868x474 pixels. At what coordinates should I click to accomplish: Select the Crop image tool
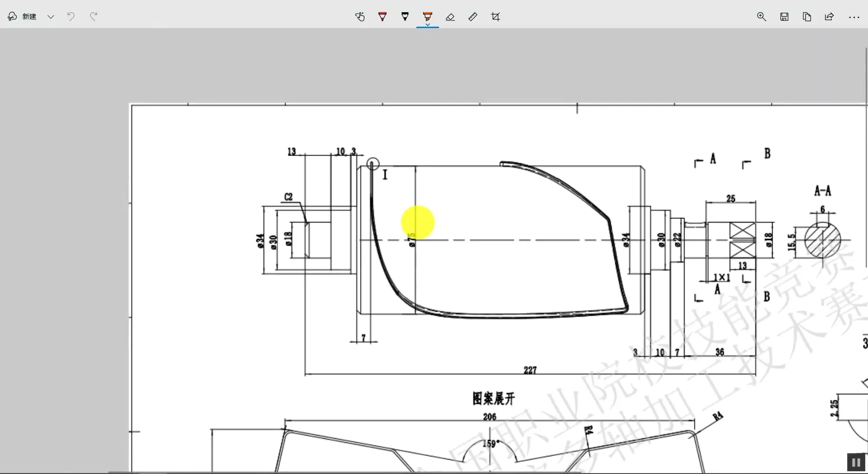tap(495, 17)
